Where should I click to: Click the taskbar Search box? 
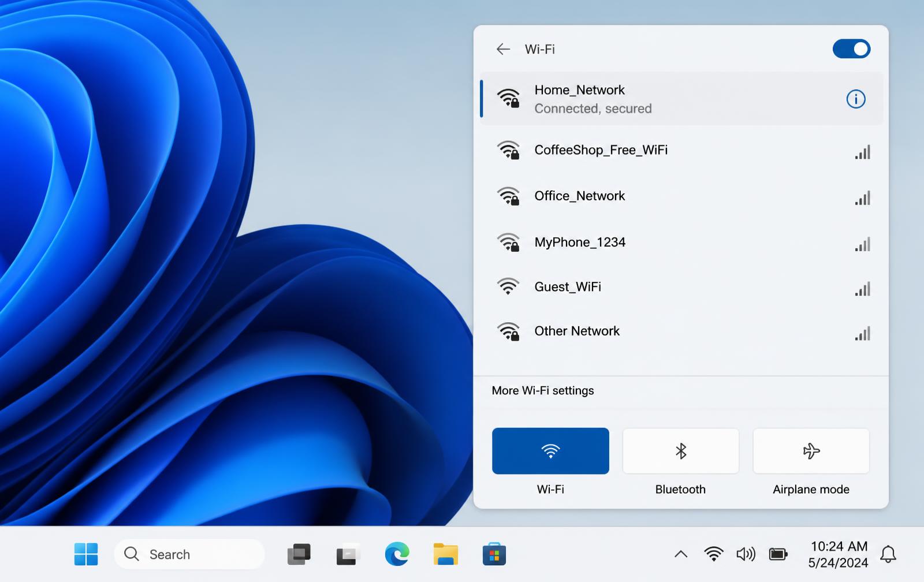[x=189, y=554]
